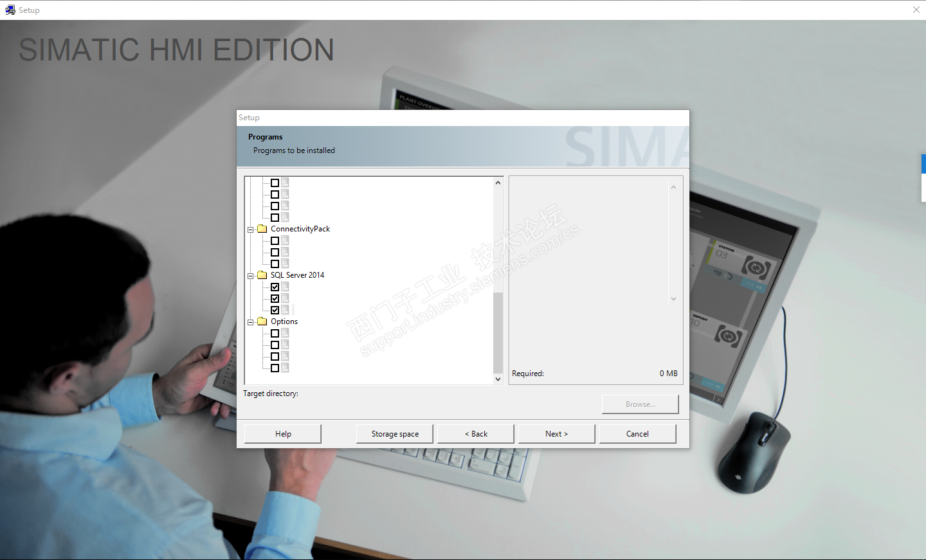The height and width of the screenshot is (560, 926).
Task: Collapse the SQL Server 2014 tree node
Action: pos(251,276)
